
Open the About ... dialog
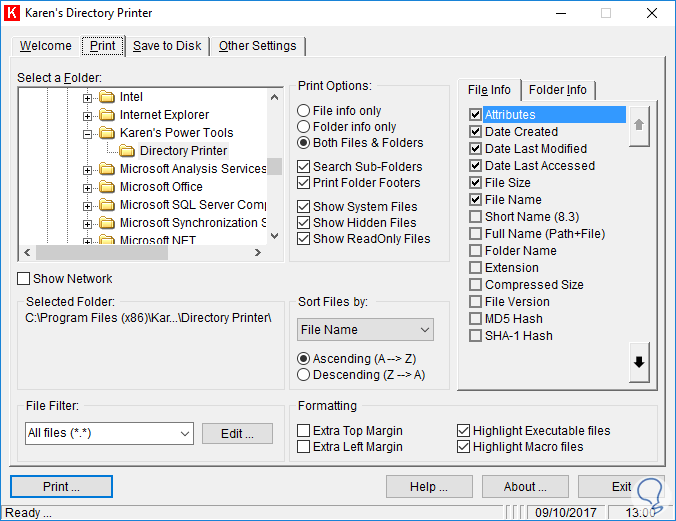pos(525,486)
